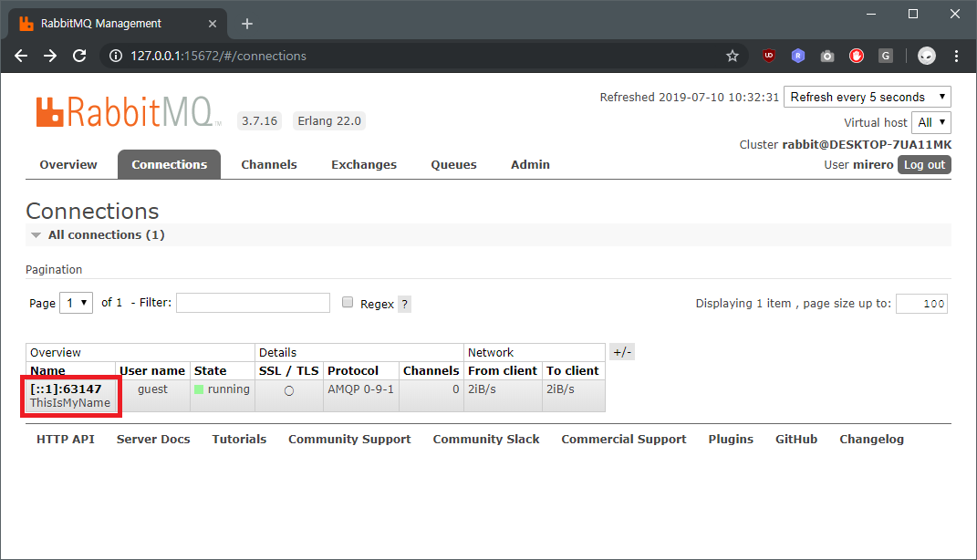Click the Erlang 22.0 badge
The height and width of the screenshot is (560, 977).
tap(329, 120)
